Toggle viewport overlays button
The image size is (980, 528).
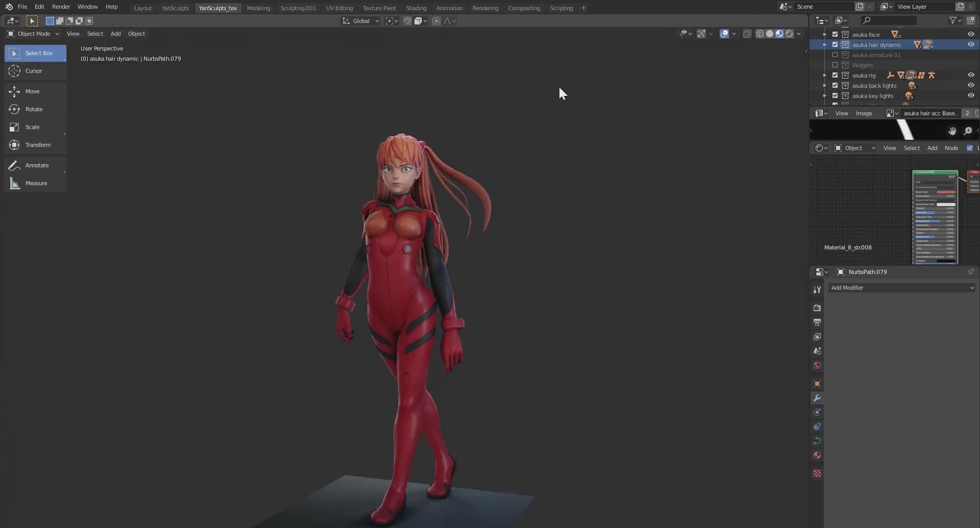pos(724,34)
